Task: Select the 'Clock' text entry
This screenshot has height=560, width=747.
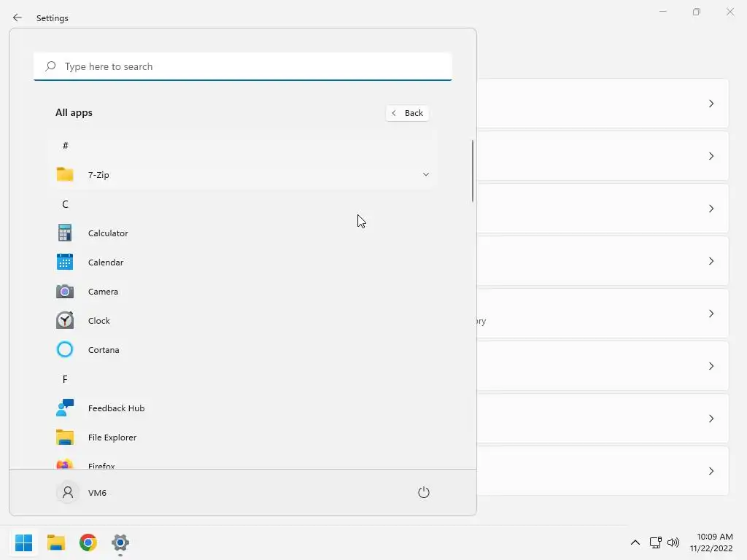Action: pos(98,321)
